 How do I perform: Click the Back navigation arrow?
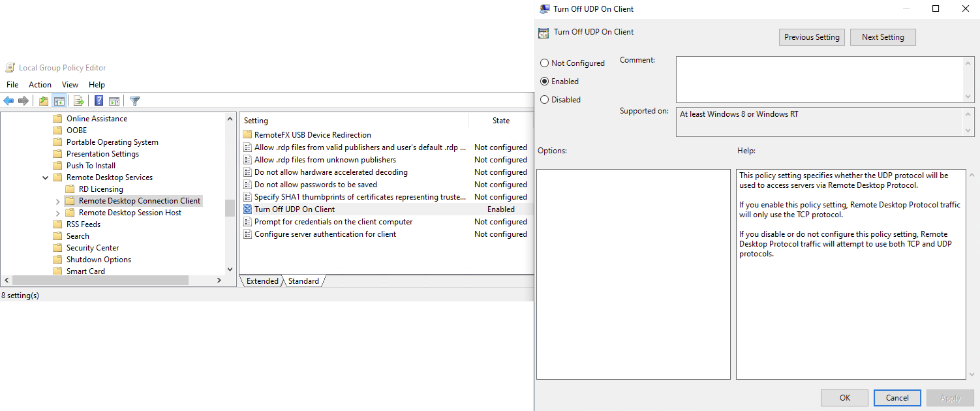coord(8,100)
